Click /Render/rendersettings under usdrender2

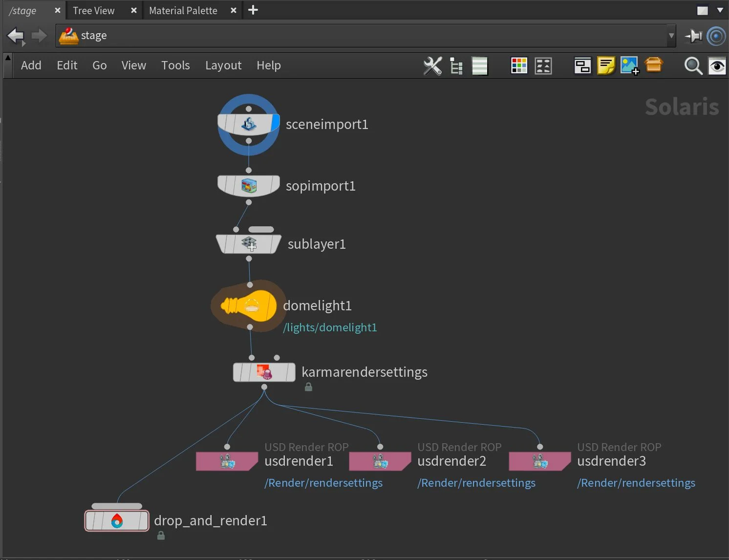coord(476,483)
